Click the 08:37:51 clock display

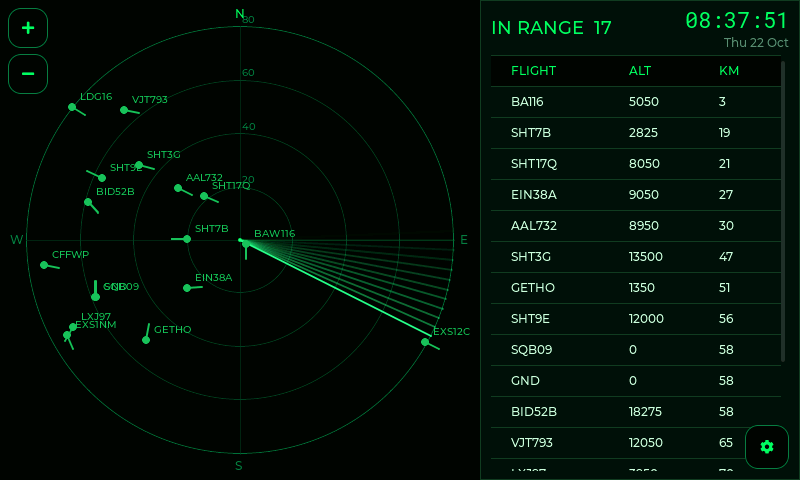click(x=737, y=21)
